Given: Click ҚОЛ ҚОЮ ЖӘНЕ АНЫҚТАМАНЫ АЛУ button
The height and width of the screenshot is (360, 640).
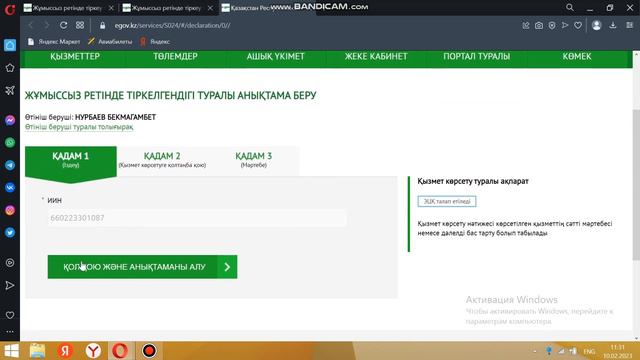Looking at the screenshot, I should pyautogui.click(x=142, y=267).
